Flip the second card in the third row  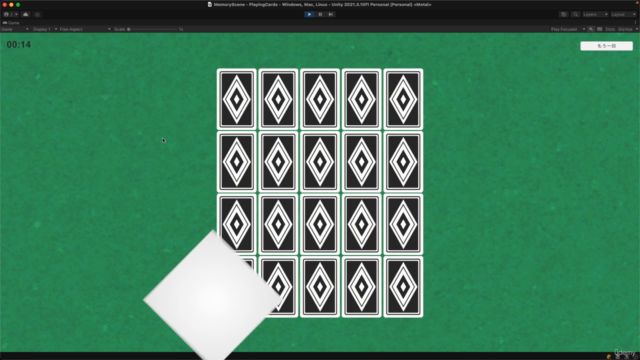278,224
